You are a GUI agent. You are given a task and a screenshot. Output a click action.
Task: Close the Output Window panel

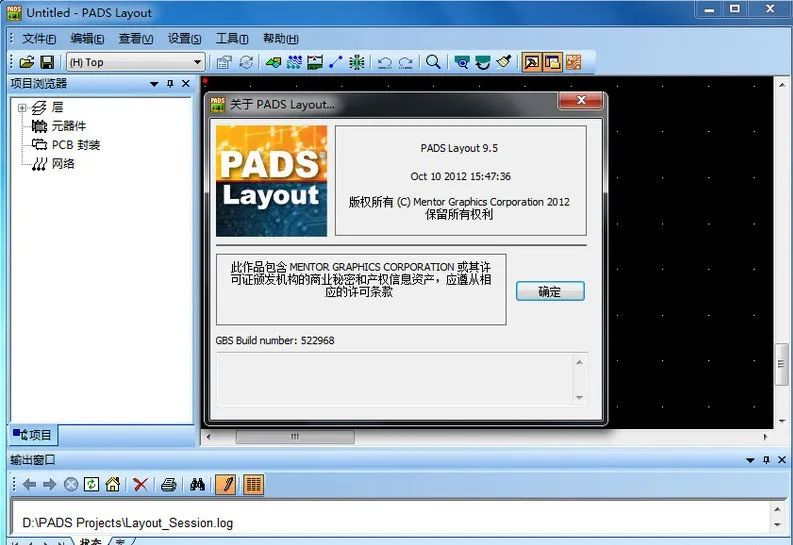[x=782, y=460]
